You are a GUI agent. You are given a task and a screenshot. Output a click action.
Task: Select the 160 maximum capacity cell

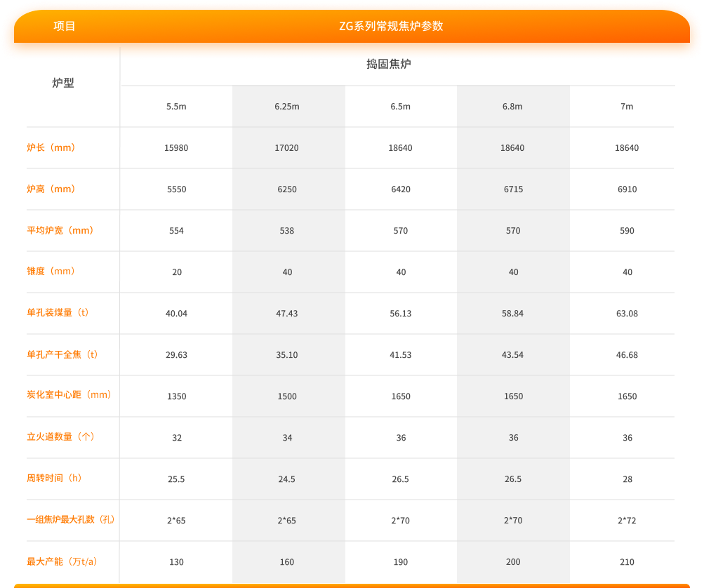287,562
